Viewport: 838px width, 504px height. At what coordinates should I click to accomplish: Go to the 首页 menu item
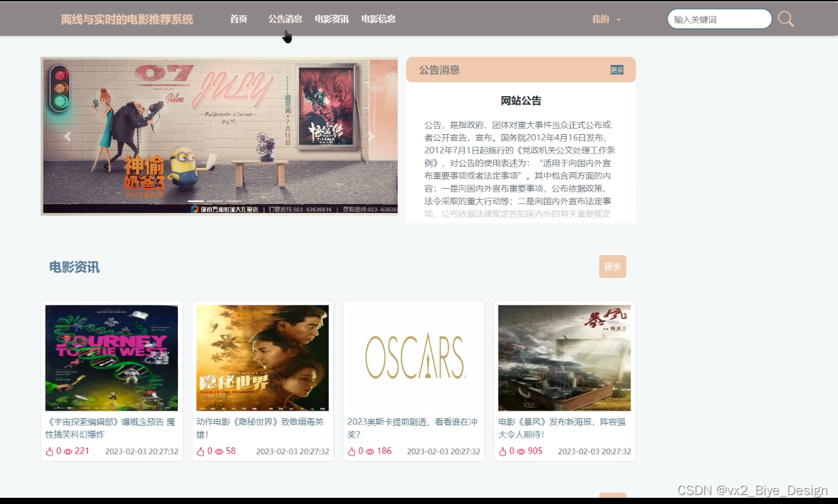pos(239,19)
